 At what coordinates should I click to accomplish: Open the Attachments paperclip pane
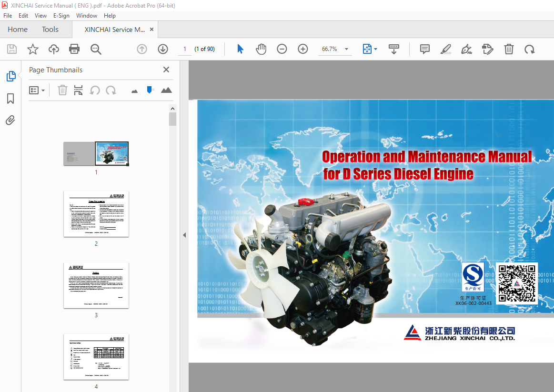(10, 121)
